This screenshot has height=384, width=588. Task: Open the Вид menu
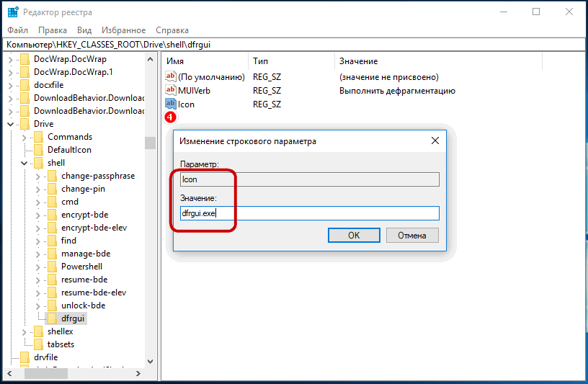coord(84,30)
